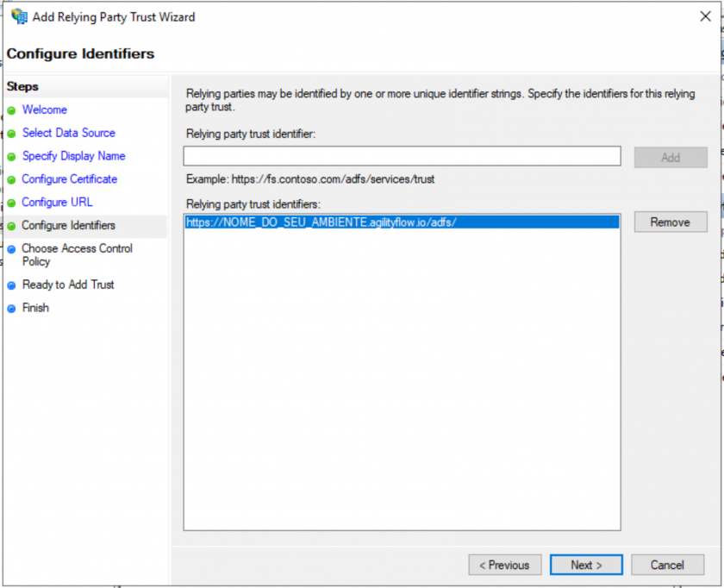Viewport: 724px width, 588px height.
Task: Click Next to continue the wizard
Action: tap(586, 565)
